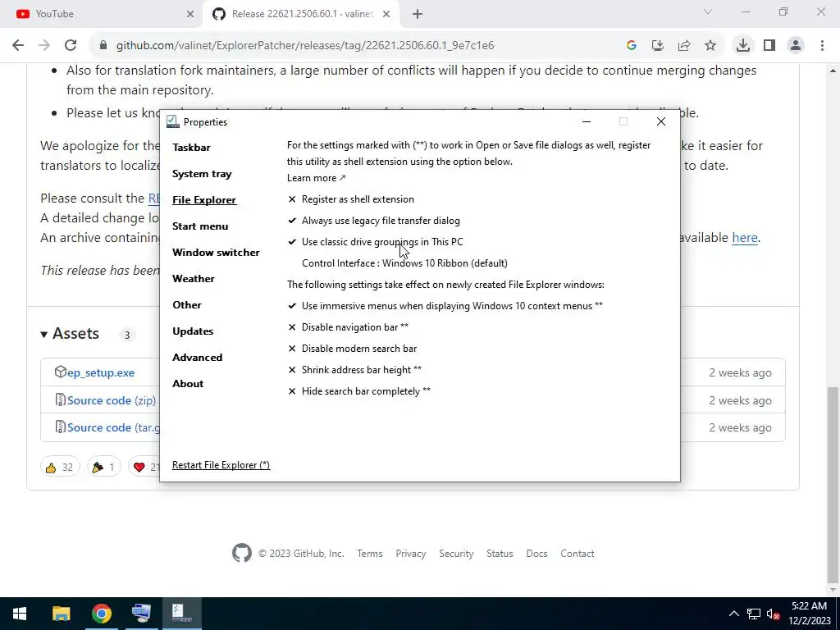Viewport: 840px width, 630px height.
Task: Click Restart File Explorer link
Action: [x=221, y=465]
